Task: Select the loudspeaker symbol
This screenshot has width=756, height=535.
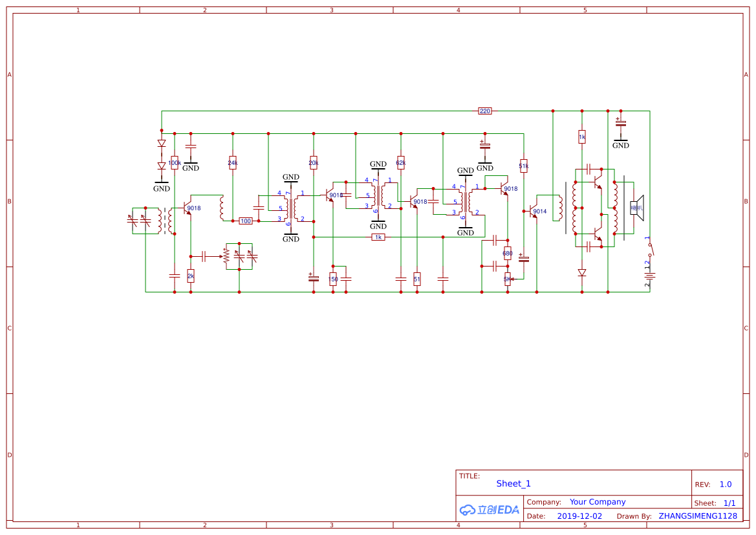Action: (x=638, y=208)
